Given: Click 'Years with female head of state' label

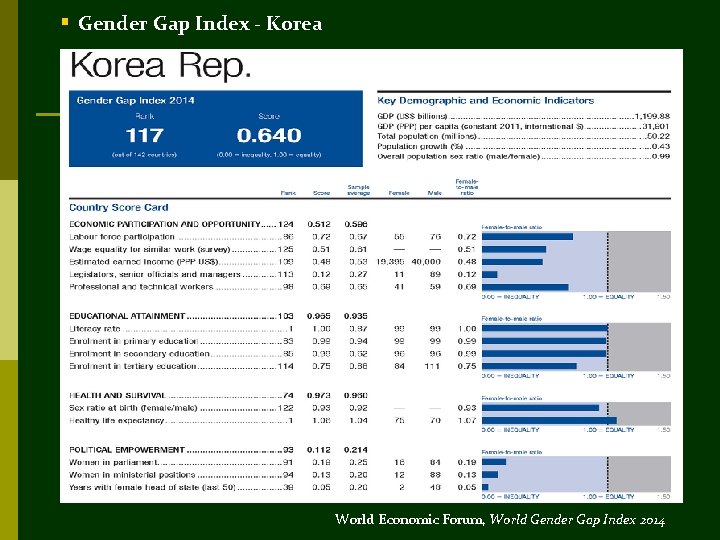Looking at the screenshot, I should (x=152, y=487).
